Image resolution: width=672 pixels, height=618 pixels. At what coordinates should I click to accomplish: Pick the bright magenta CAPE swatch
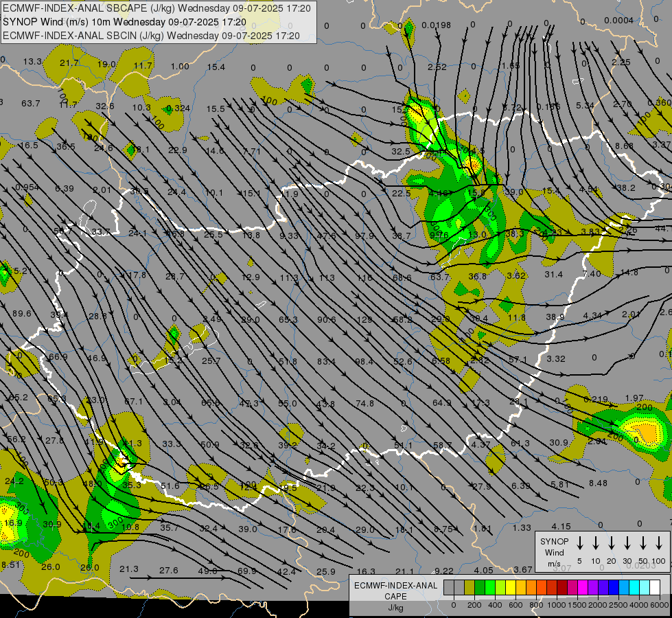(x=583, y=588)
